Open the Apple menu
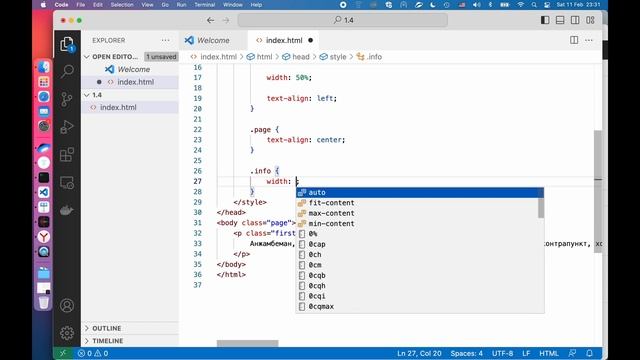 pyautogui.click(x=43, y=4)
